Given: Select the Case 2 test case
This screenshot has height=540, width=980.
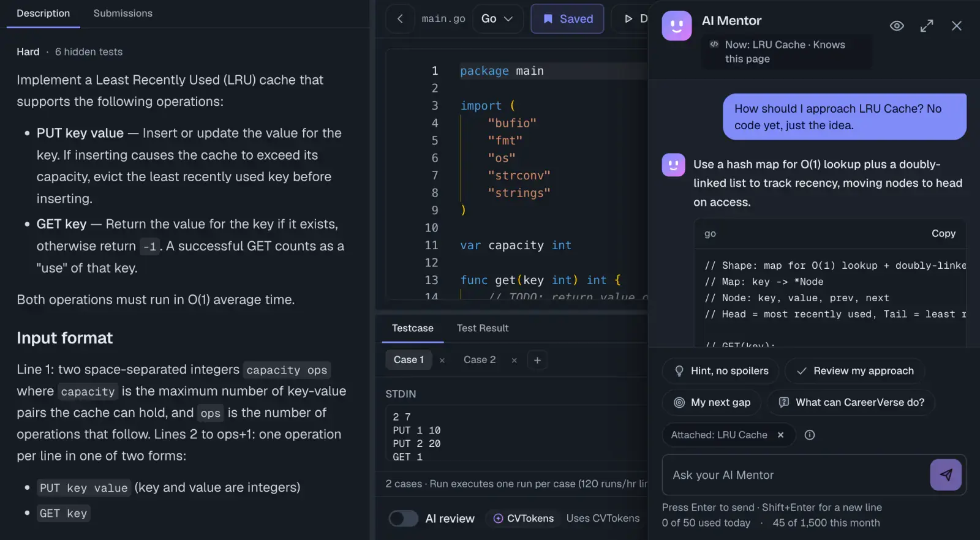Looking at the screenshot, I should pyautogui.click(x=480, y=360).
